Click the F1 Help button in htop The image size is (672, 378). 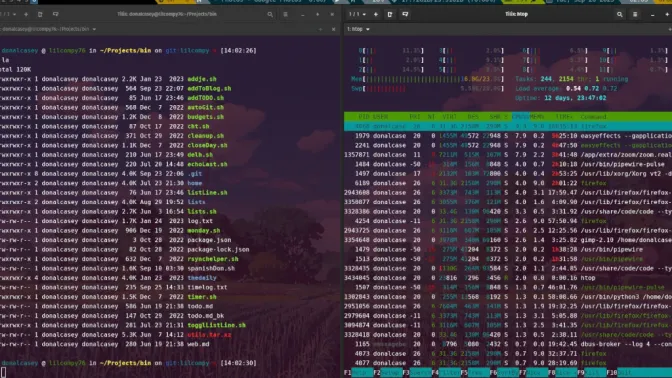pos(358,373)
